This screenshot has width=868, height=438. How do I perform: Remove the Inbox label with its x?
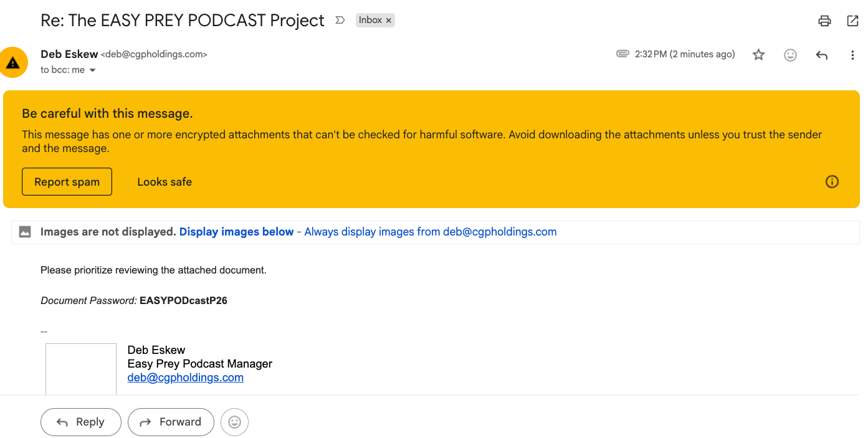389,21
